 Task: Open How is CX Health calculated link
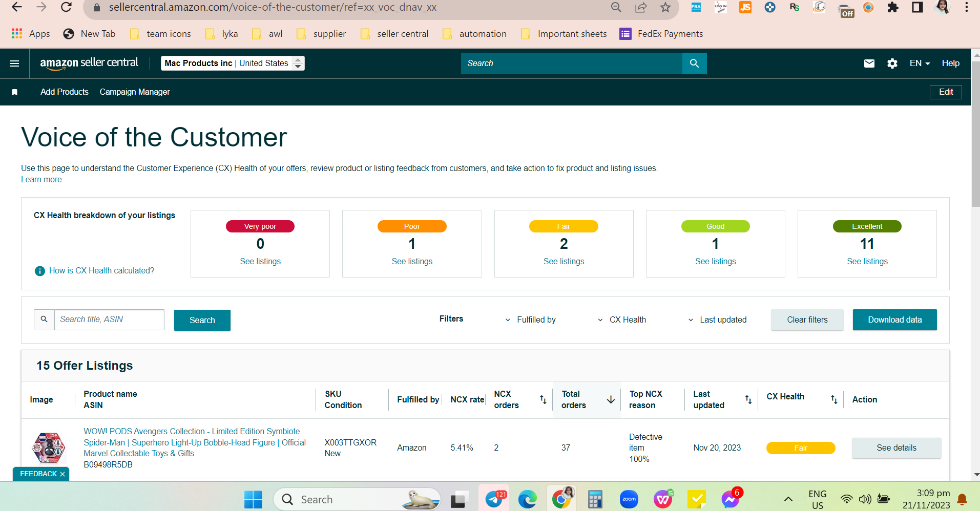coord(101,271)
